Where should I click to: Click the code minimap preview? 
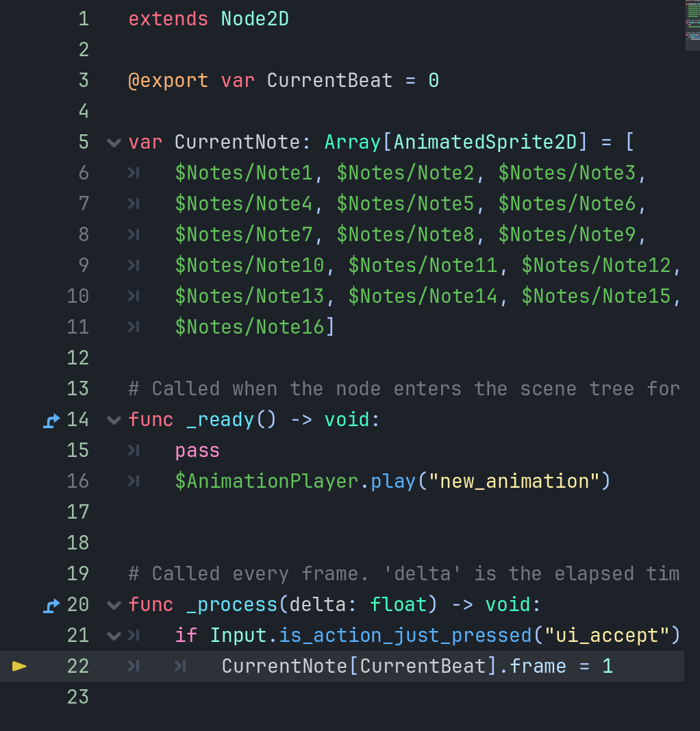click(692, 25)
